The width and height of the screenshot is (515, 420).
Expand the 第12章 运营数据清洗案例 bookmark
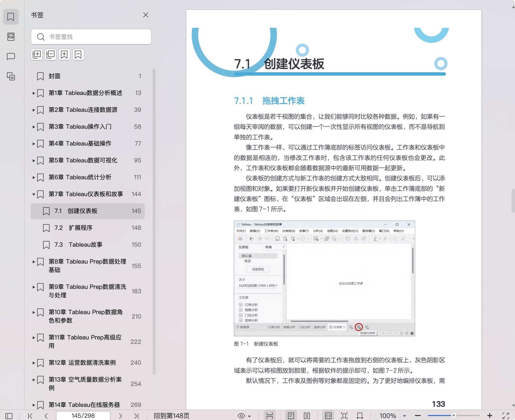coord(33,363)
